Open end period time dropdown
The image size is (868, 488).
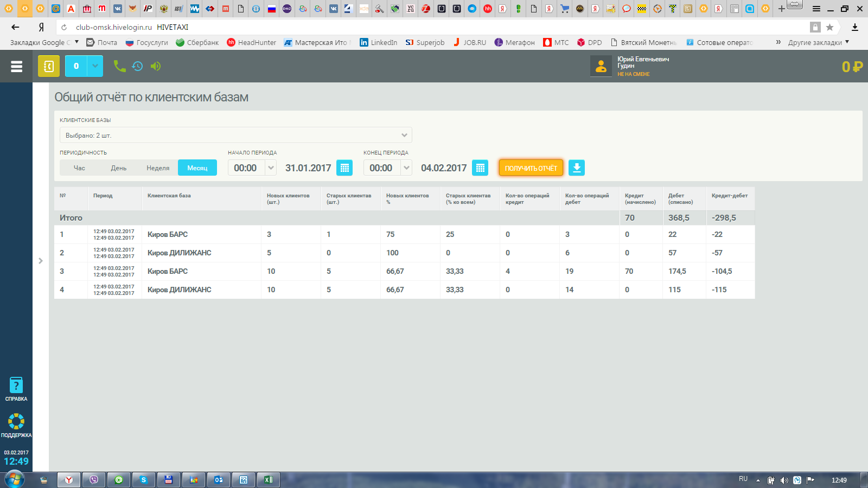(x=406, y=168)
